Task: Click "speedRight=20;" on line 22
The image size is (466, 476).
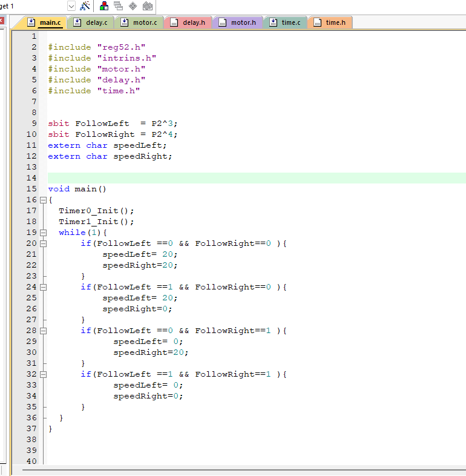Action: [140, 265]
